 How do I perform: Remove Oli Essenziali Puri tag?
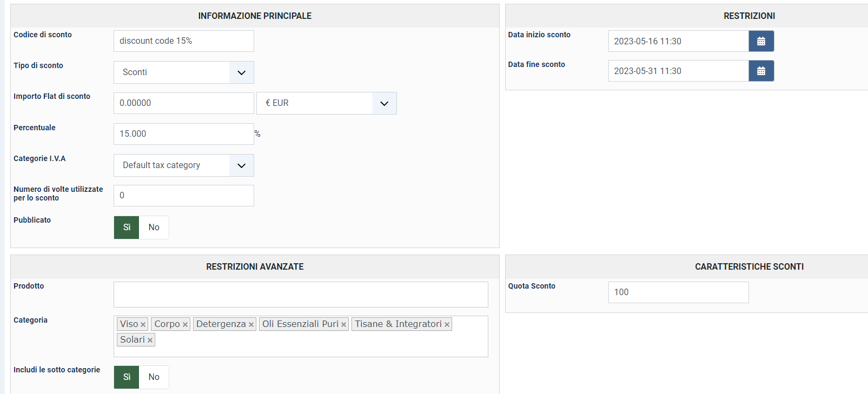coord(343,325)
